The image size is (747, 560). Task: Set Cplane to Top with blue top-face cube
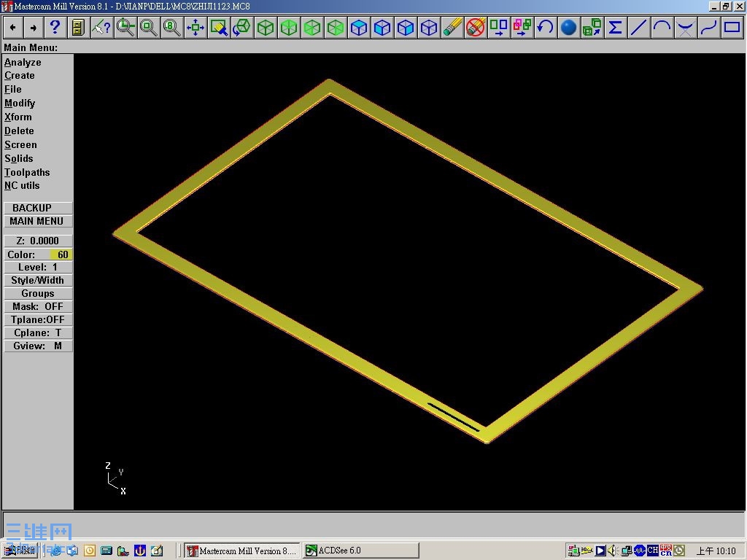pos(359,28)
